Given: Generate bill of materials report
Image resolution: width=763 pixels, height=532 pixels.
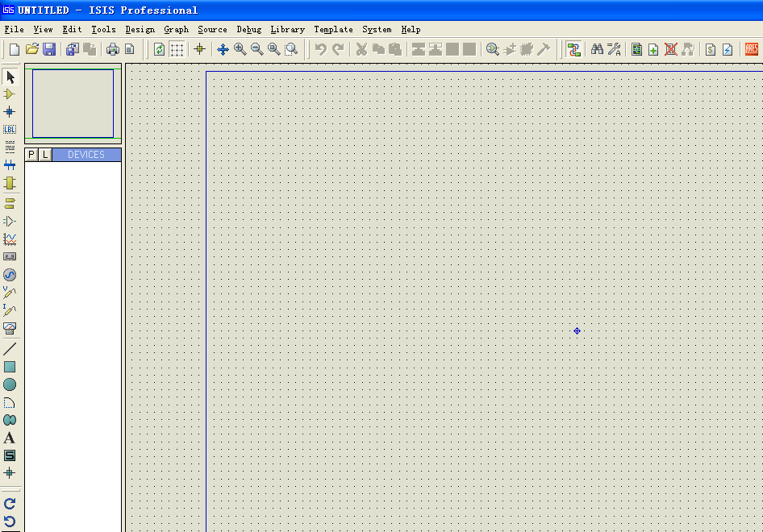Looking at the screenshot, I should point(711,49).
